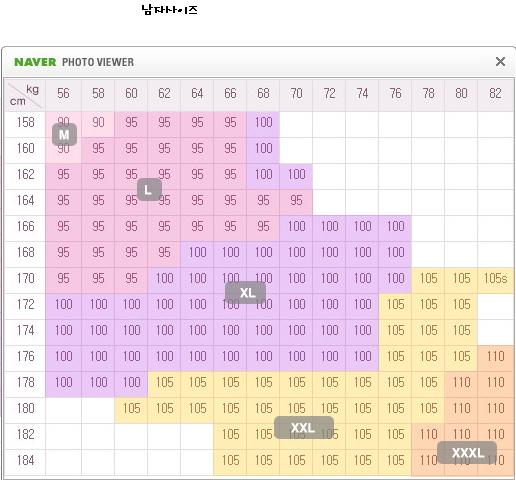Click the 158 cm row header

click(25, 122)
